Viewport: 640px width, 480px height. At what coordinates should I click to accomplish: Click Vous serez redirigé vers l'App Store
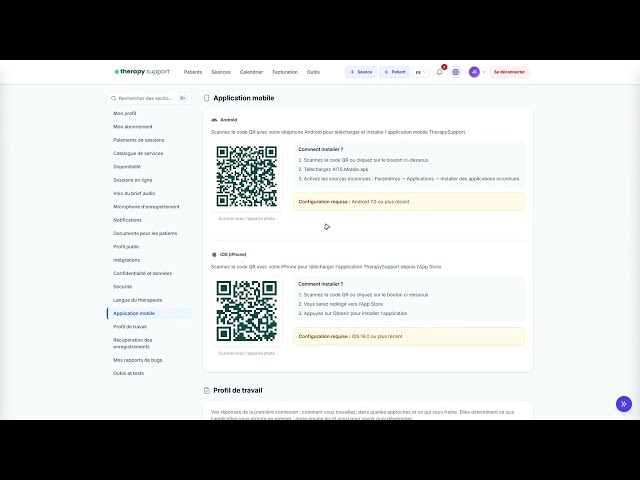[340, 304]
